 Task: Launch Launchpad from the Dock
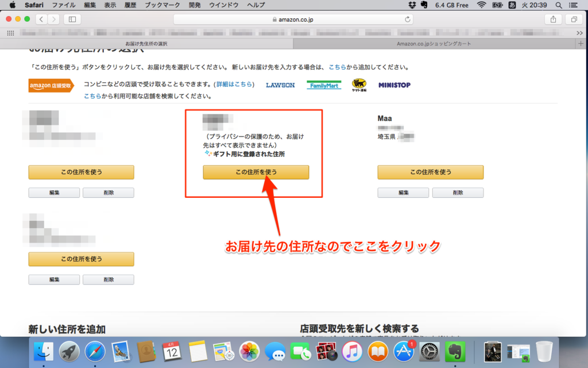pos(69,352)
